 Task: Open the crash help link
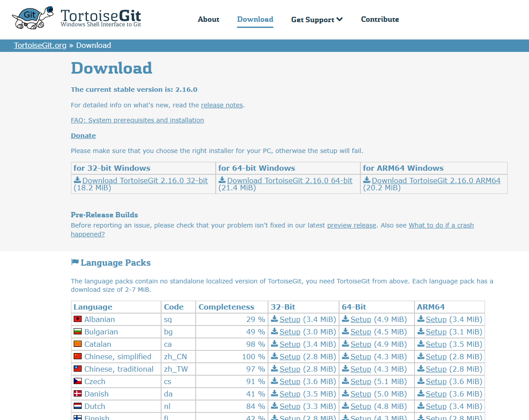click(x=441, y=225)
